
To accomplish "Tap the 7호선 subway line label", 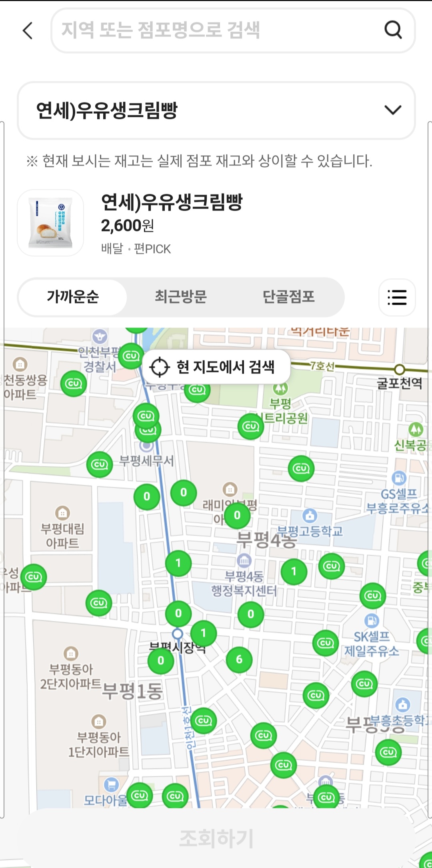I will [322, 366].
